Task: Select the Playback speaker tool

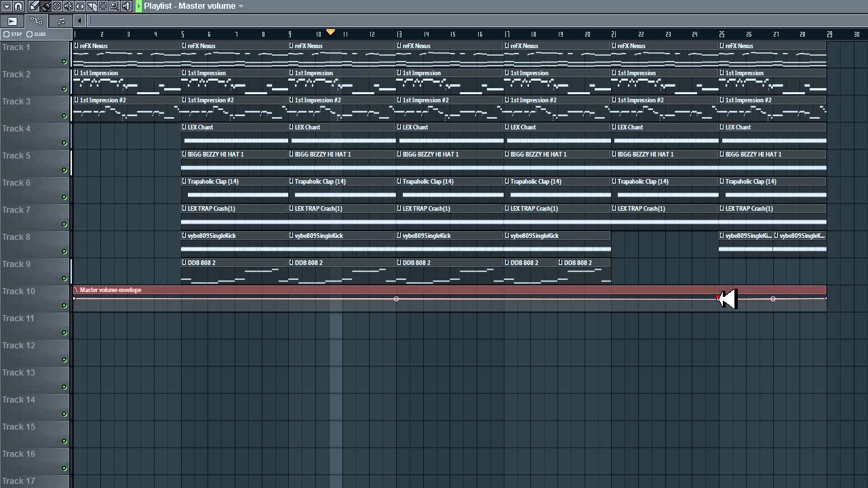Action: point(126,6)
